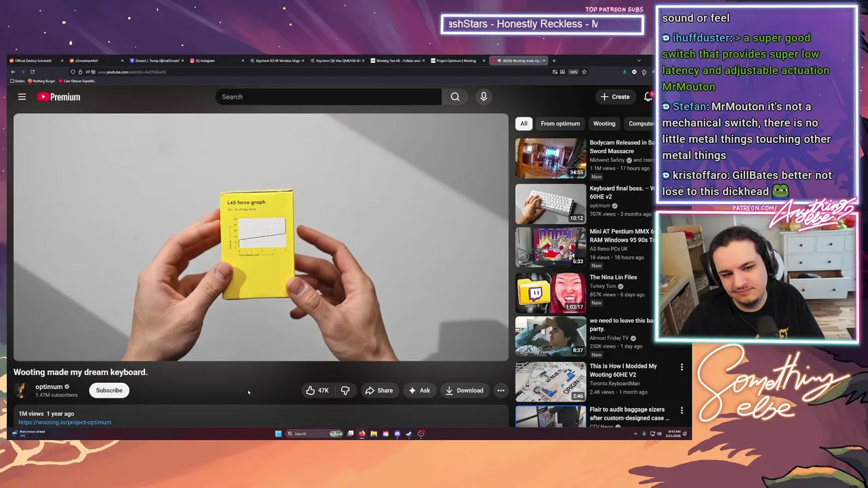Open 'This Is How I Modded' video title
The image size is (868, 488).
623,370
